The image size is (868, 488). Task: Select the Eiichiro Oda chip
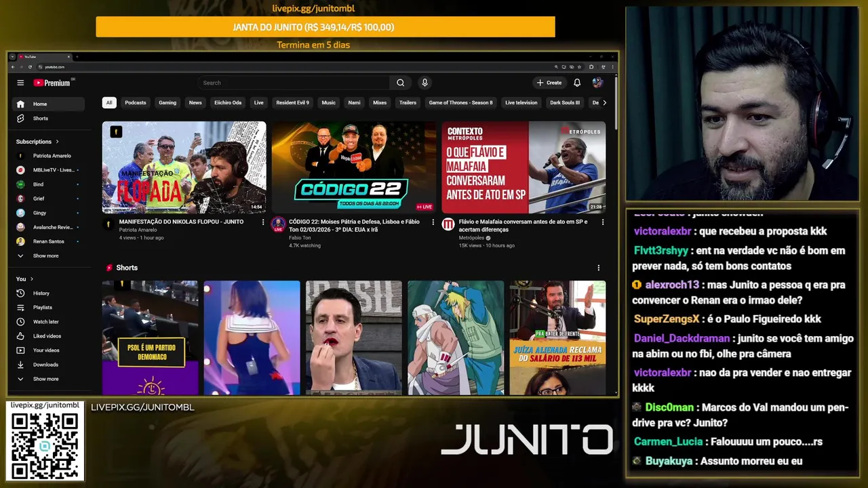click(228, 102)
